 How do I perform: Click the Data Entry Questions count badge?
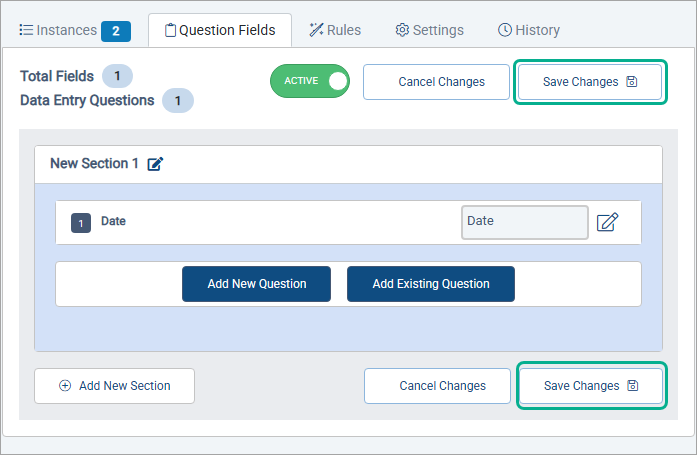178,100
